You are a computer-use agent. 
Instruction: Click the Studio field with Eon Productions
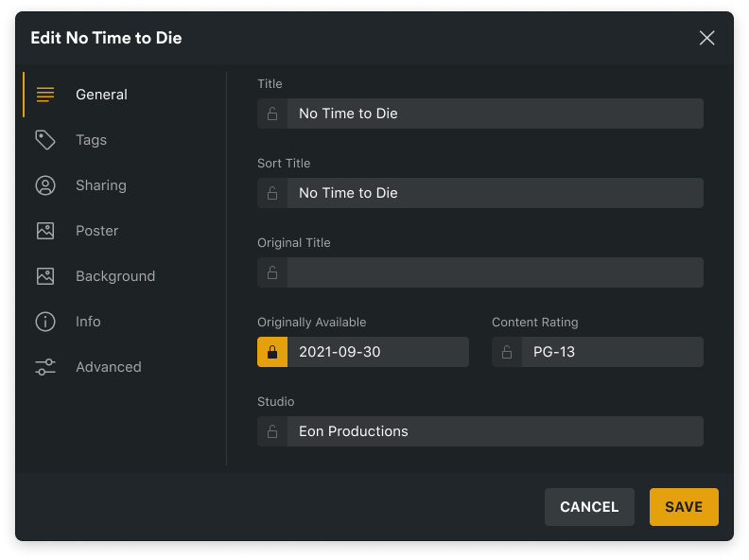(496, 431)
